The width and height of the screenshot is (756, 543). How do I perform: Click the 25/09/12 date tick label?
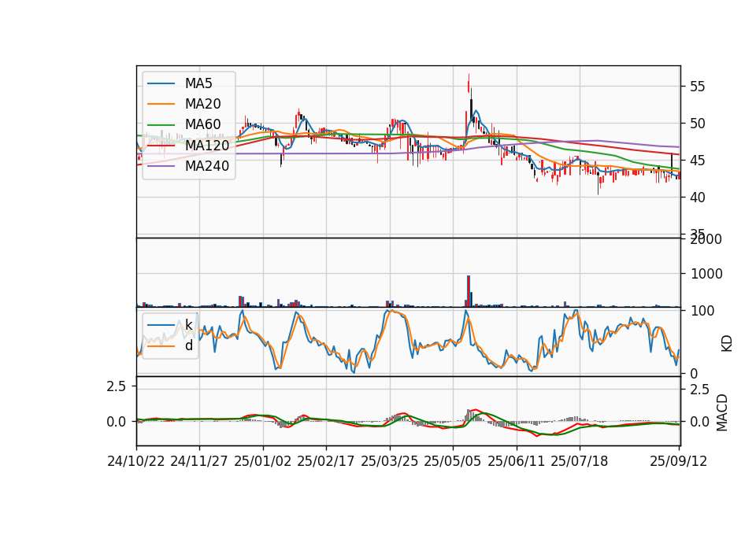pyautogui.click(x=679, y=461)
